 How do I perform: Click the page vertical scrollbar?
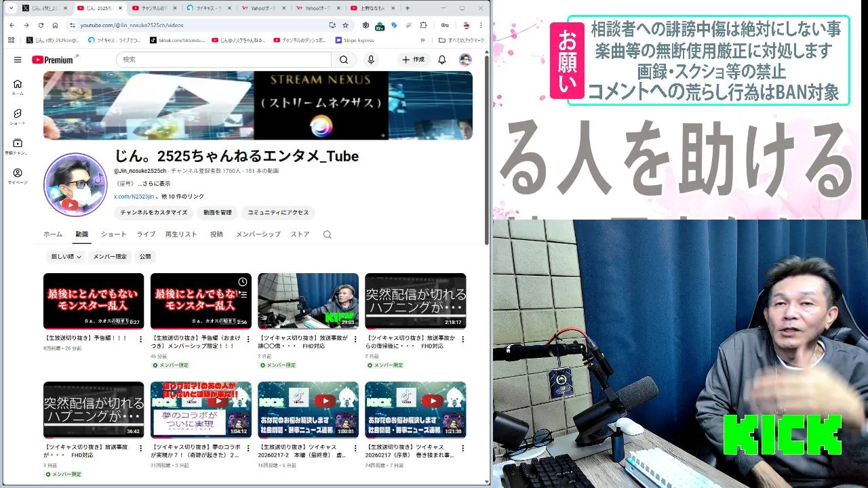coord(487,149)
